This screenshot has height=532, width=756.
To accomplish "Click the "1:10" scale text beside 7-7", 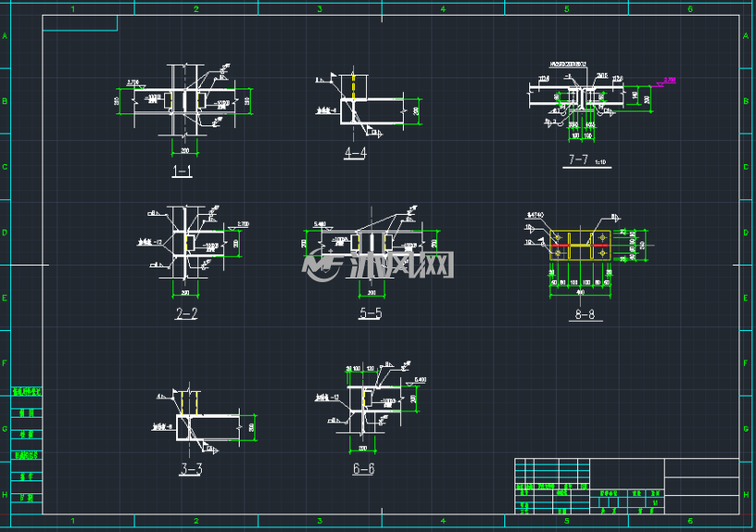I will coord(600,162).
